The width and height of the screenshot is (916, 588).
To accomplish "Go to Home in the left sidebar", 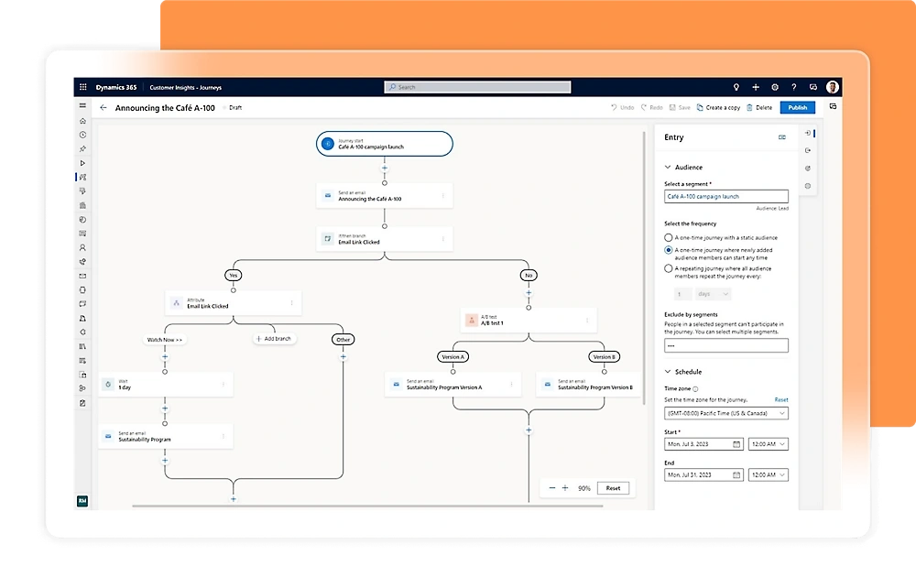I will (x=82, y=121).
